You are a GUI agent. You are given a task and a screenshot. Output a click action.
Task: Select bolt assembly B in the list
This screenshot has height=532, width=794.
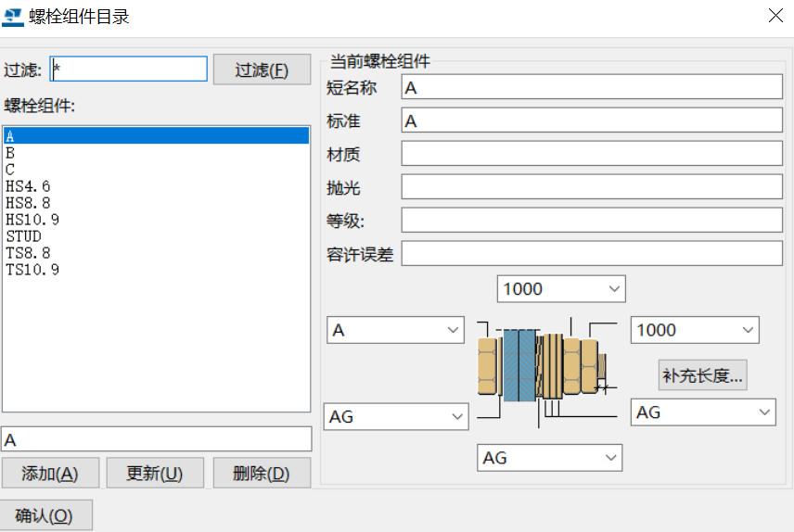10,153
